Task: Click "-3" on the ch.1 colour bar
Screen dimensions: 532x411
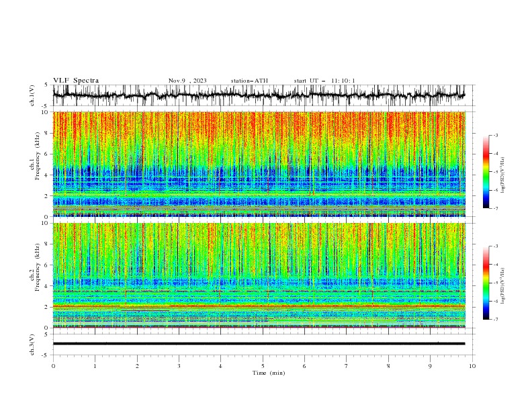Action: (495, 135)
